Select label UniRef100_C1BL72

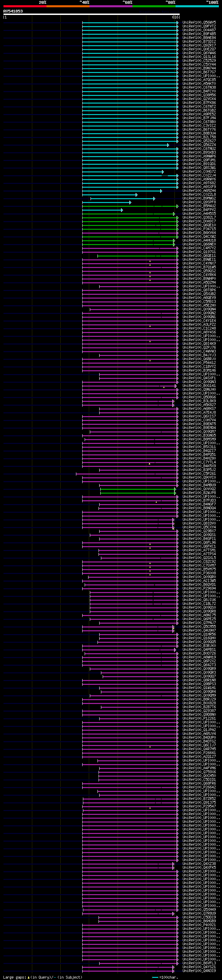tap(199, 604)
